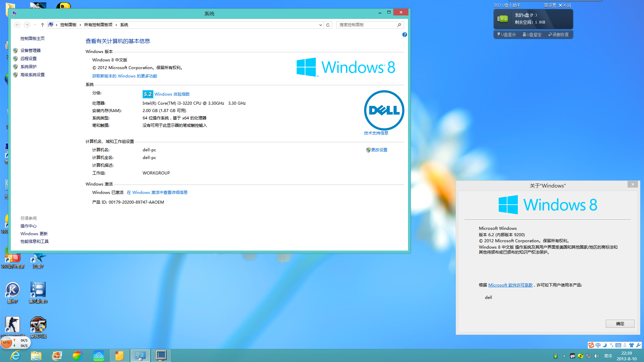
Task: Open the 暴风影音5 desktop shortcut
Action: (x=38, y=293)
